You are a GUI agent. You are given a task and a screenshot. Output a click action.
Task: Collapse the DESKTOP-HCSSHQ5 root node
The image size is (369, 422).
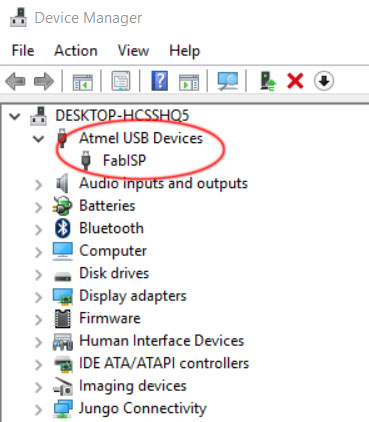coord(15,116)
